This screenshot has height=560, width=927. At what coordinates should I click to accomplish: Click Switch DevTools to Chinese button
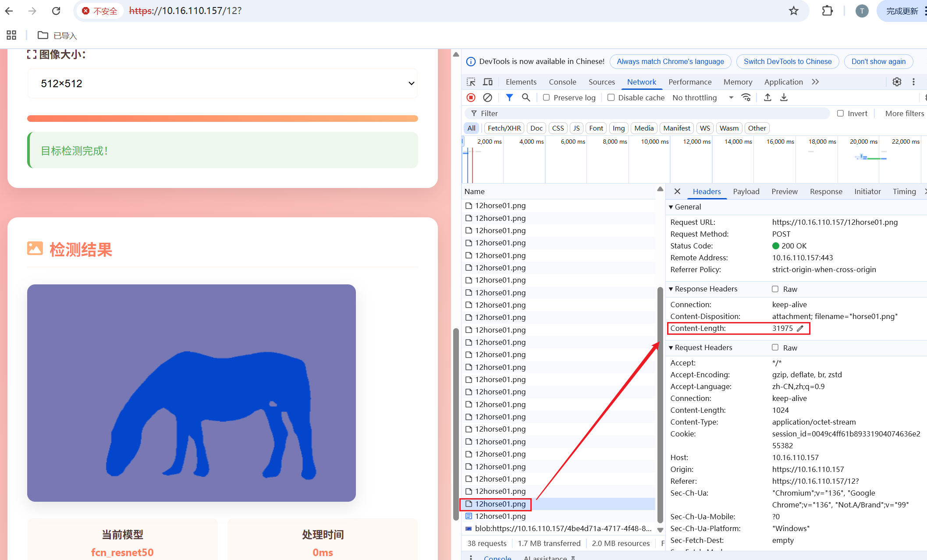pos(787,61)
